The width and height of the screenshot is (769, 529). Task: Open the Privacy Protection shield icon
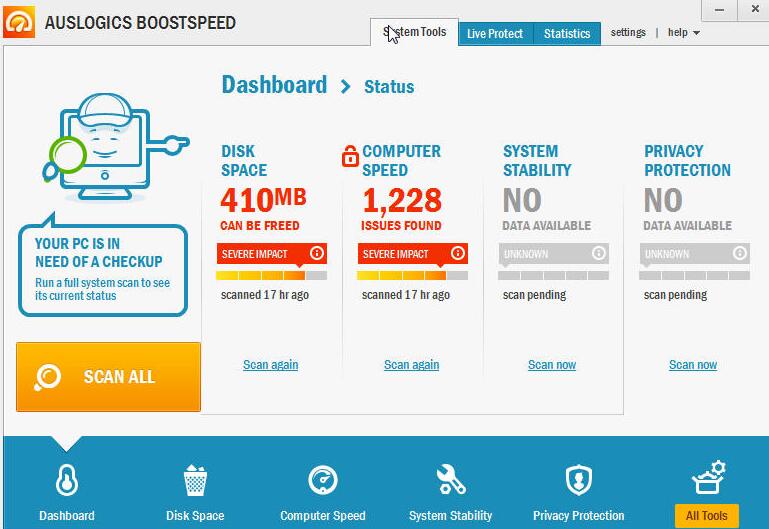579,479
